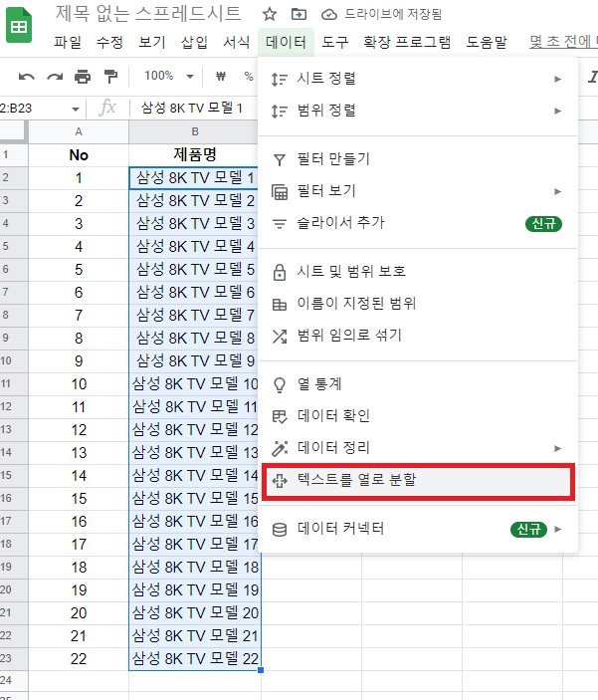Open the 삽입 menu
598x700 pixels.
tap(195, 43)
